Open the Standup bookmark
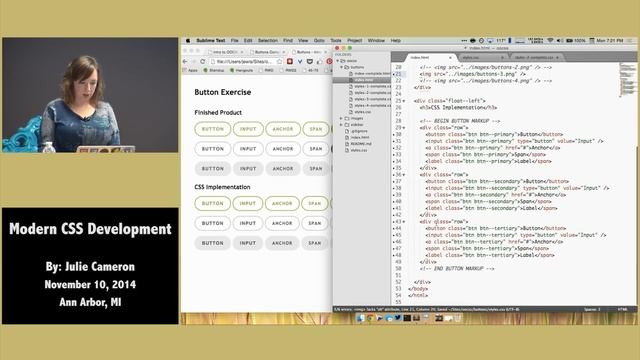 click(x=213, y=70)
